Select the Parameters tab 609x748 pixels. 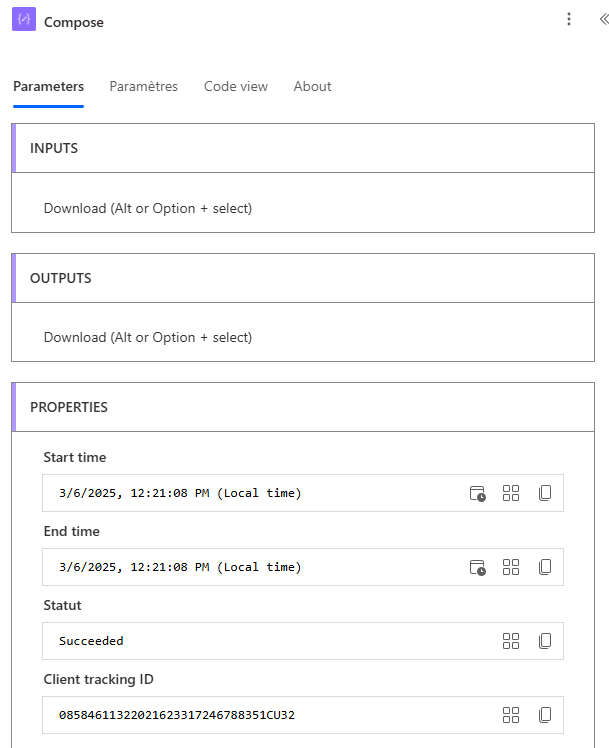point(48,86)
